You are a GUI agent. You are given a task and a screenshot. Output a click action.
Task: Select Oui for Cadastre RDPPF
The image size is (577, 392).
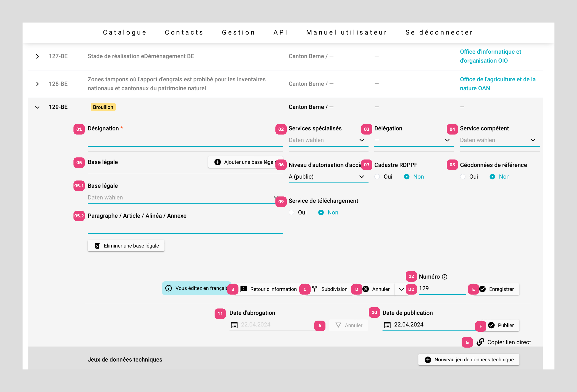pyautogui.click(x=377, y=177)
